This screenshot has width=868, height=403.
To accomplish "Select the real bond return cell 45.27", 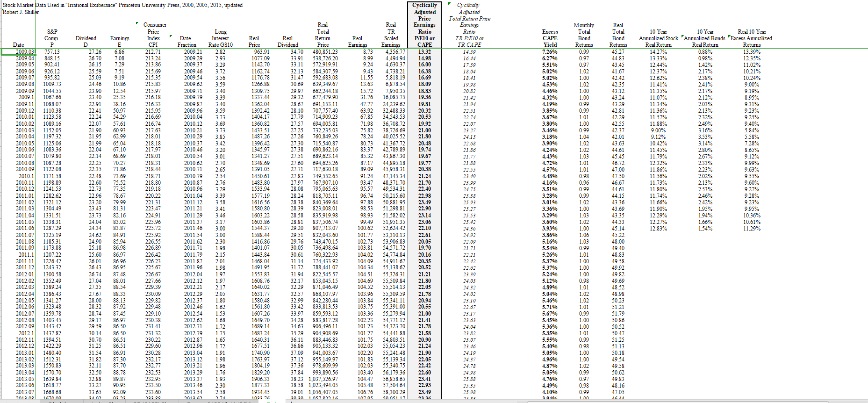I will point(618,52).
